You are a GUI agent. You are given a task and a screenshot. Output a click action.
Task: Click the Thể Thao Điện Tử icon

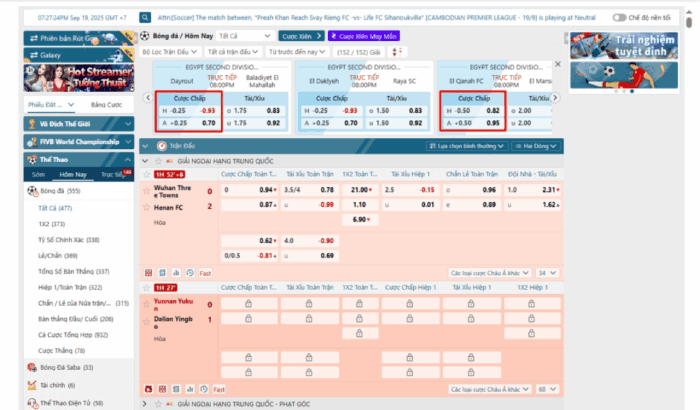[x=32, y=403]
